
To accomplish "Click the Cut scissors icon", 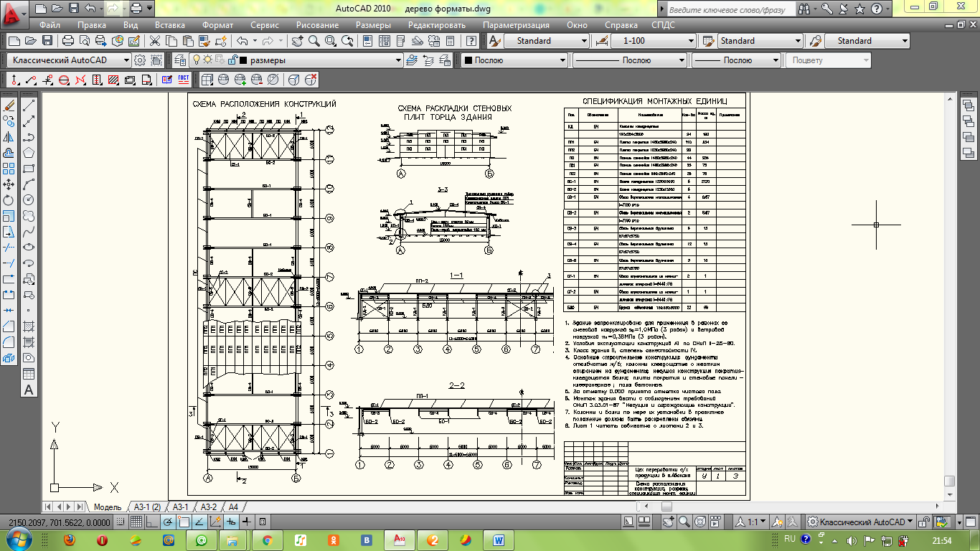I will point(154,41).
